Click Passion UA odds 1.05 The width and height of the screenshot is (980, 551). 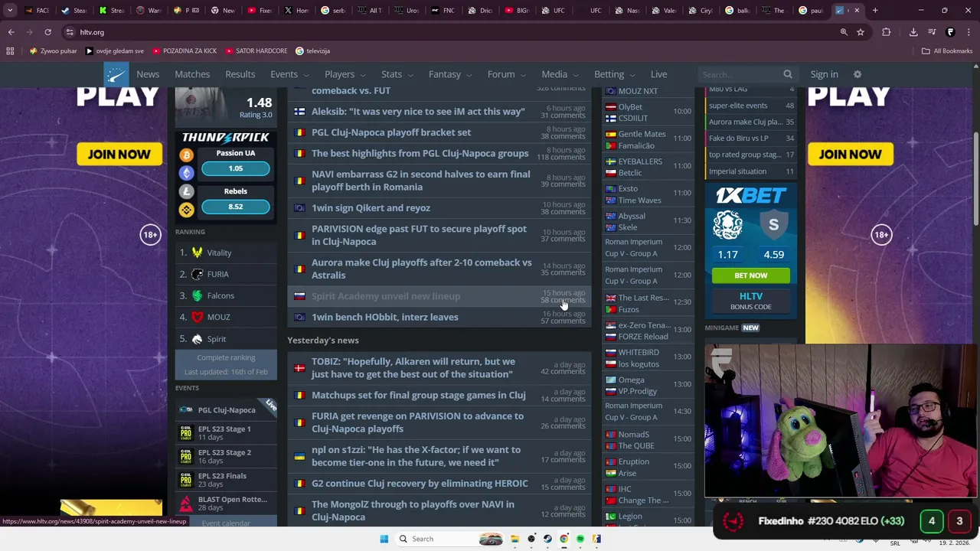click(x=236, y=168)
